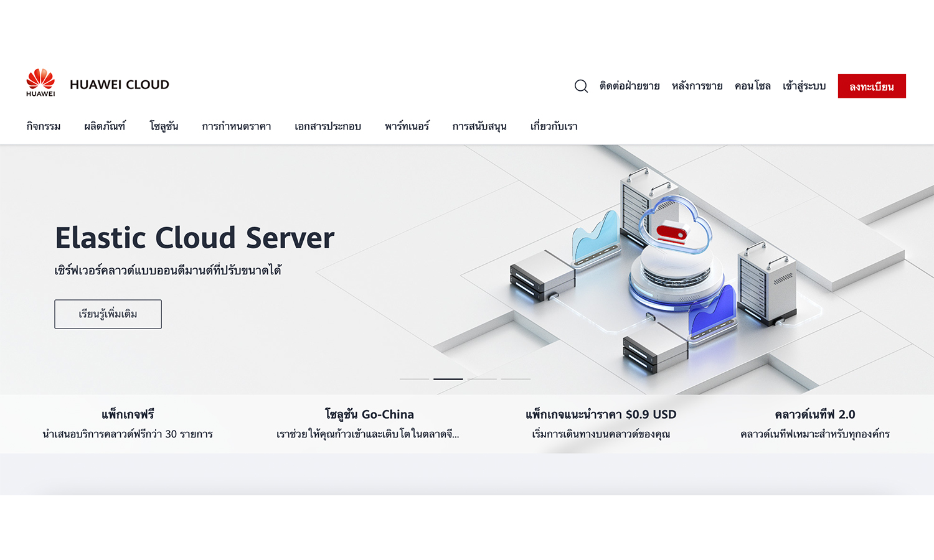This screenshot has height=560, width=934.
Task: Open the search magnifier icon
Action: pos(581,86)
